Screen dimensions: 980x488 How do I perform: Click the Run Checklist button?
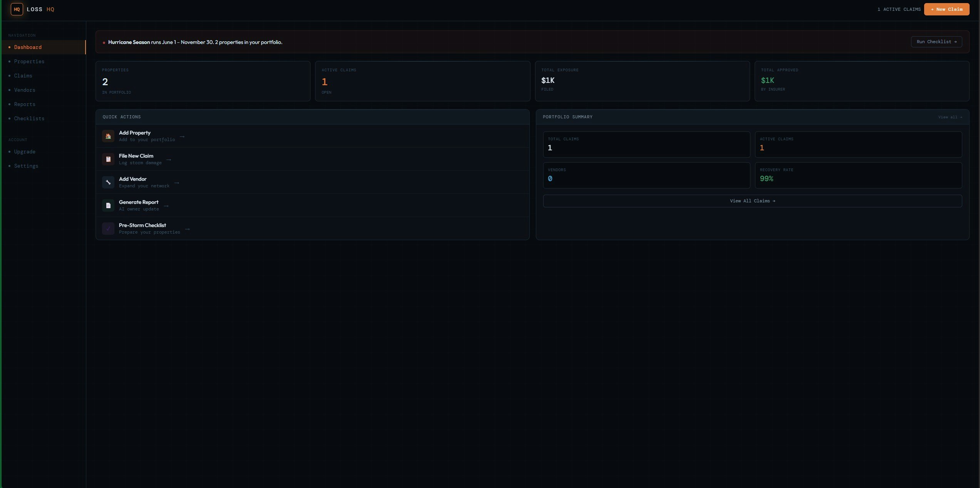coord(936,42)
